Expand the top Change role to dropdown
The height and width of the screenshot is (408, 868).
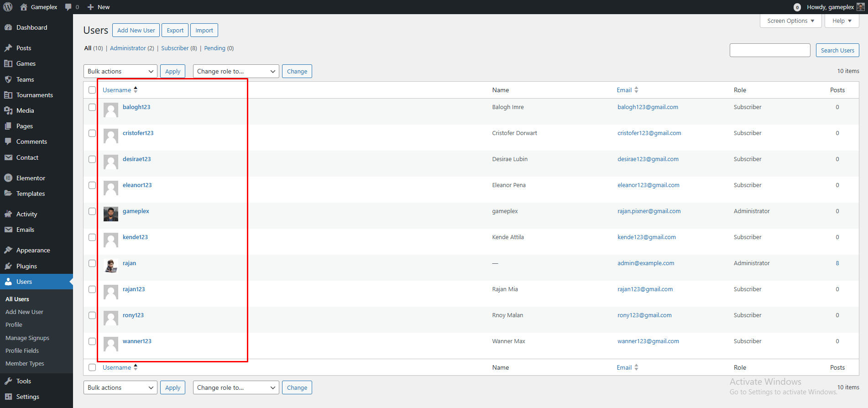[x=236, y=71]
